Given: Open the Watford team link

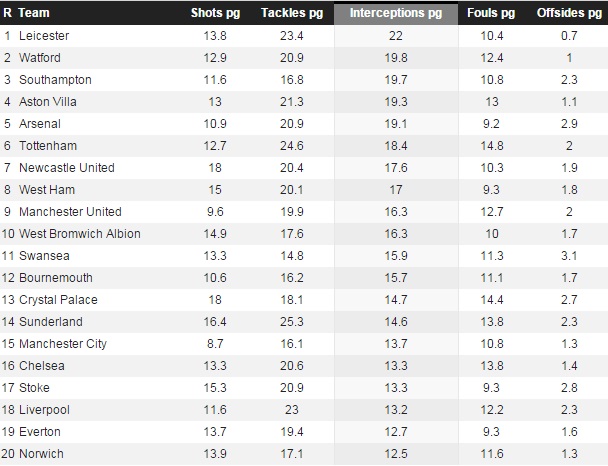Looking at the screenshot, I should click(40, 58).
